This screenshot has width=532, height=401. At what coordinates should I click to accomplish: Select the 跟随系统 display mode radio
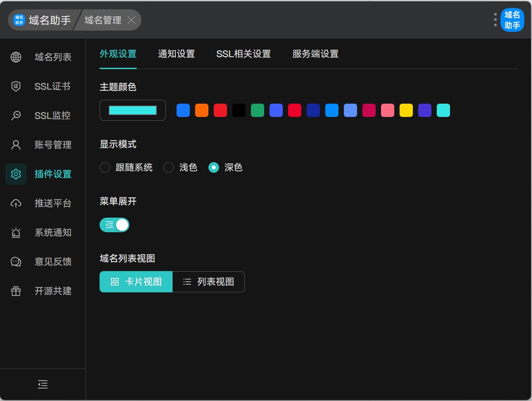click(105, 167)
